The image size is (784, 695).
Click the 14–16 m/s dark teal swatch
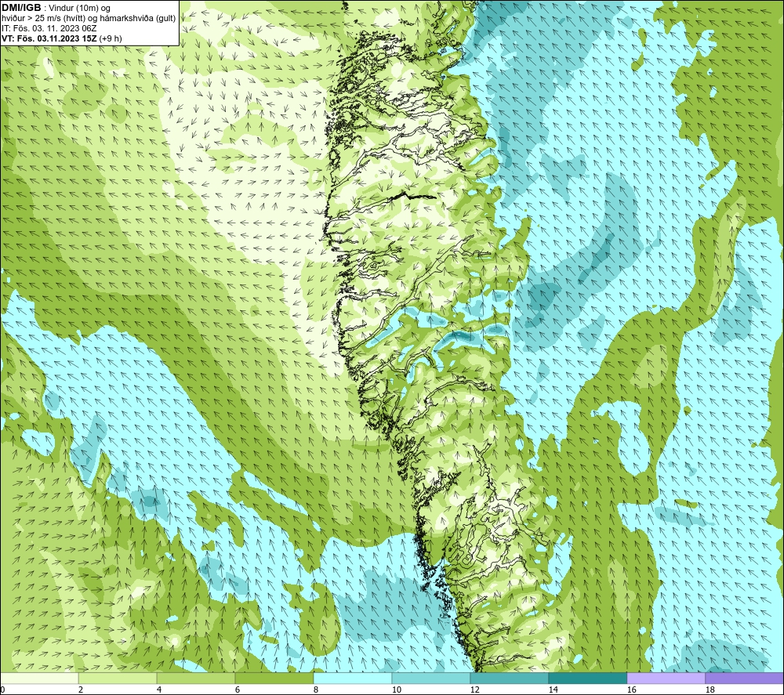tap(588, 678)
